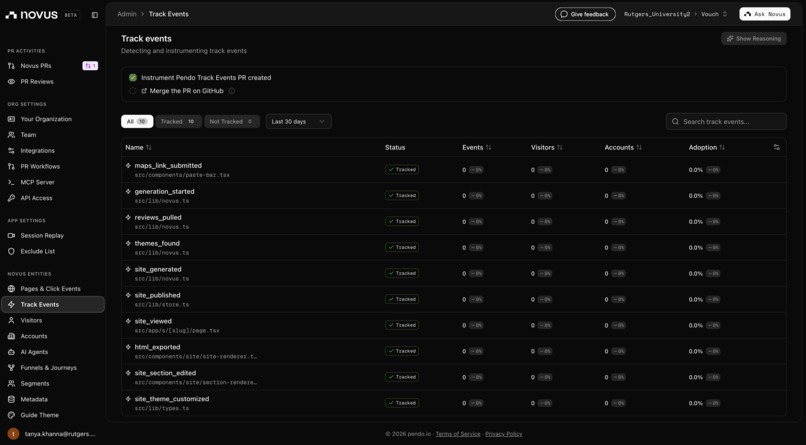Screen dimensions: 806x445
Task: Click the Team sidebar icon
Action: click(x=11, y=135)
